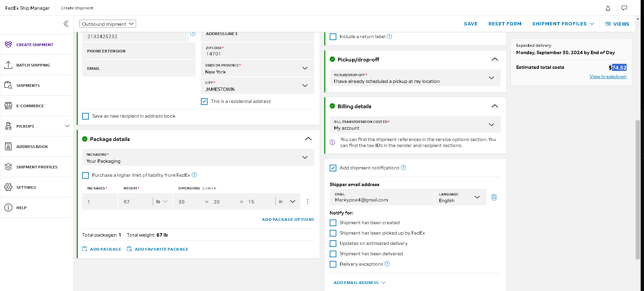The width and height of the screenshot is (644, 291).
Task: Open Bill transportation cost to dropdown
Action: tap(415, 125)
